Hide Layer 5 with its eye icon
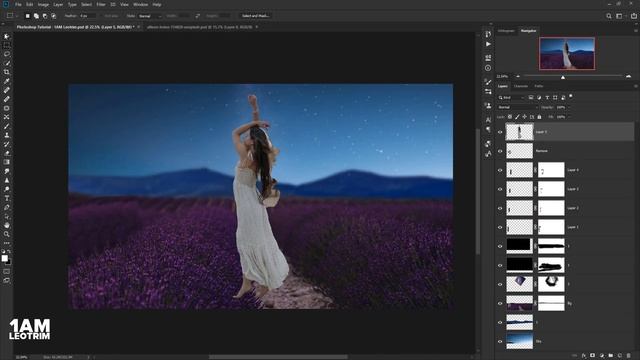The height and width of the screenshot is (360, 640). coord(500,132)
